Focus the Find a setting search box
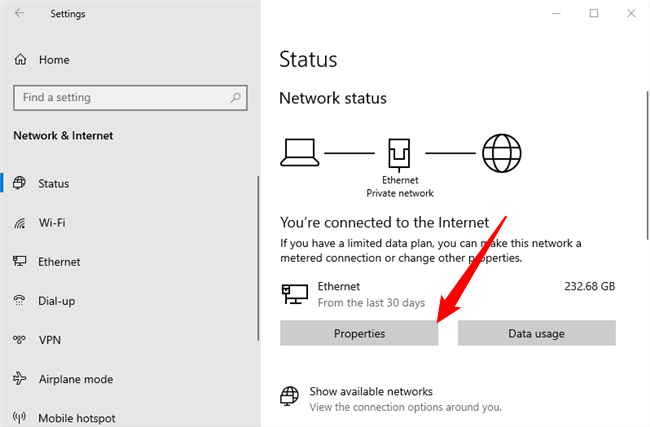The height and width of the screenshot is (427, 650). (x=120, y=98)
